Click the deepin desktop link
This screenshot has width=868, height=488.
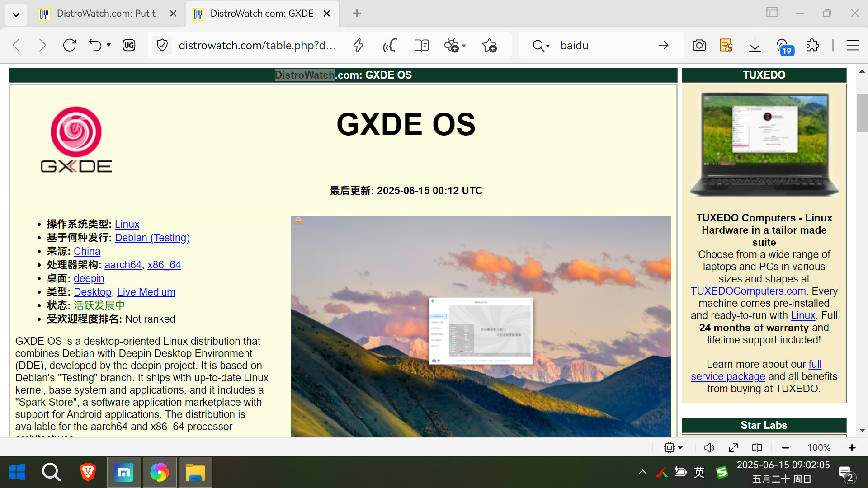pos(89,278)
